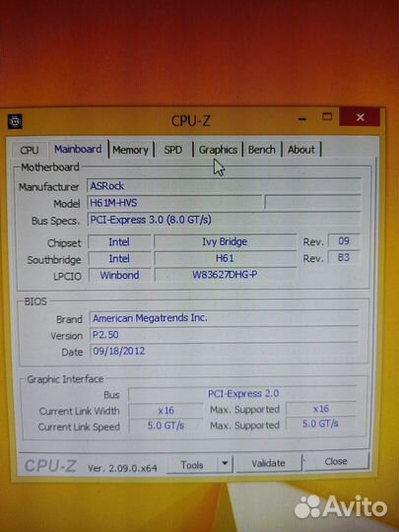Click the Southbridge vendor field Intel
Screen dimensions: 399x532
[119, 259]
